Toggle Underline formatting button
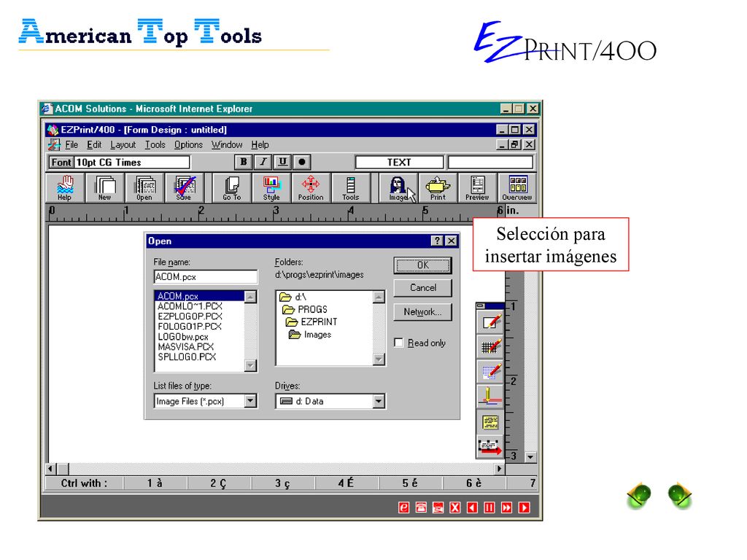 282,163
